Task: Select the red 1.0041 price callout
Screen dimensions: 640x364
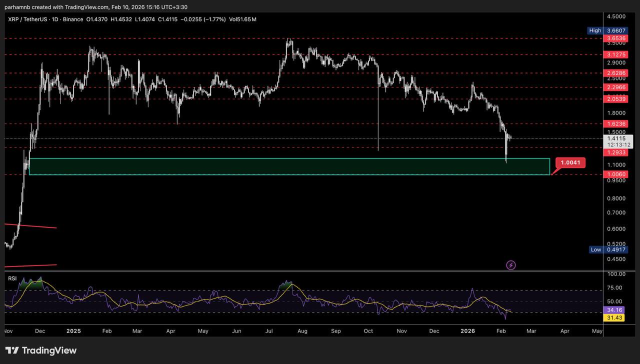Action: (570, 163)
